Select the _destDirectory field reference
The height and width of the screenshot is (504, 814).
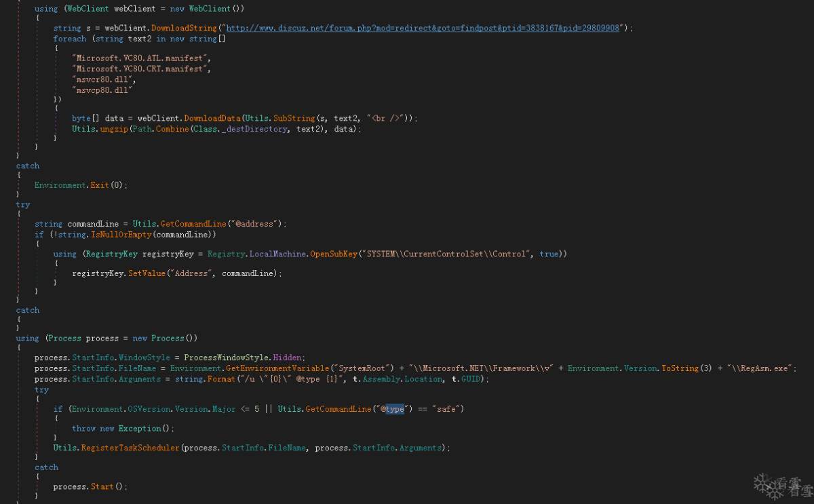255,129
